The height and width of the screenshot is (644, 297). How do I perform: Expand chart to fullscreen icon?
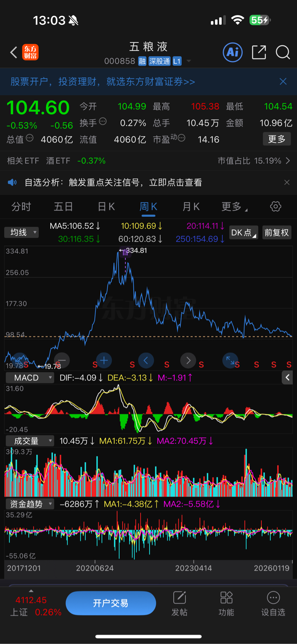(x=230, y=360)
